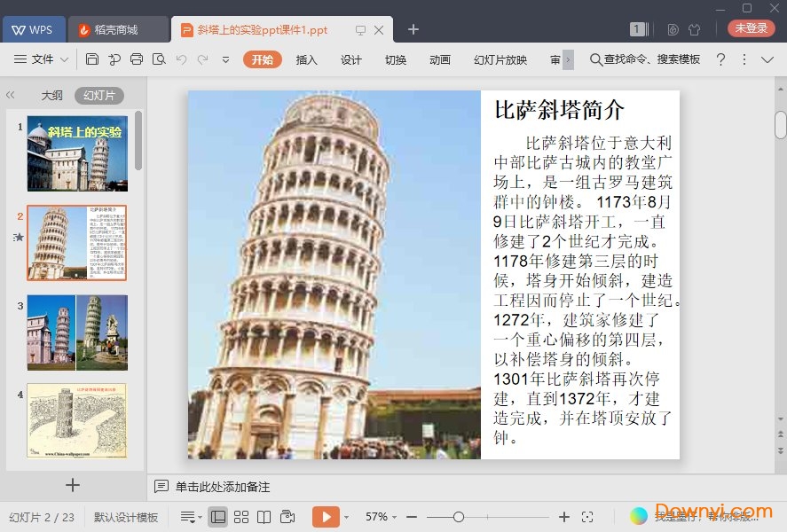Switch panel to 大纲 outline view
The height and width of the screenshot is (532, 787).
coord(51,96)
